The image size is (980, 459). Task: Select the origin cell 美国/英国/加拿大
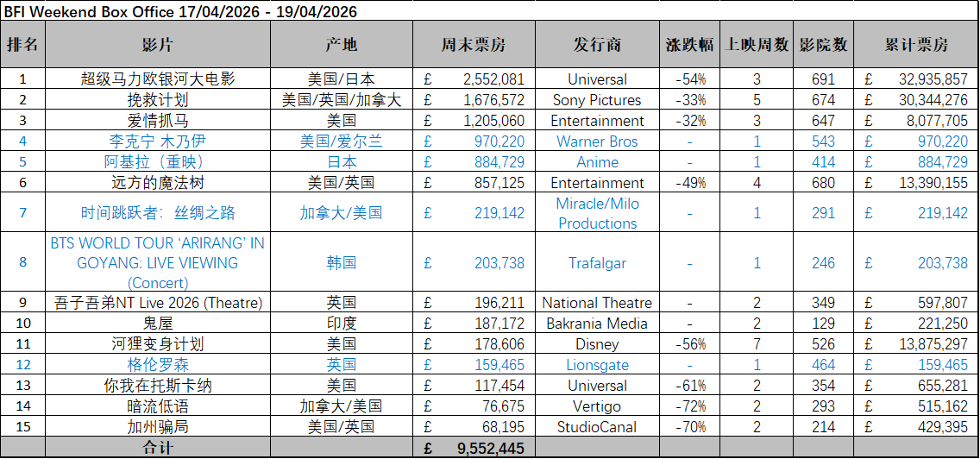tap(342, 100)
